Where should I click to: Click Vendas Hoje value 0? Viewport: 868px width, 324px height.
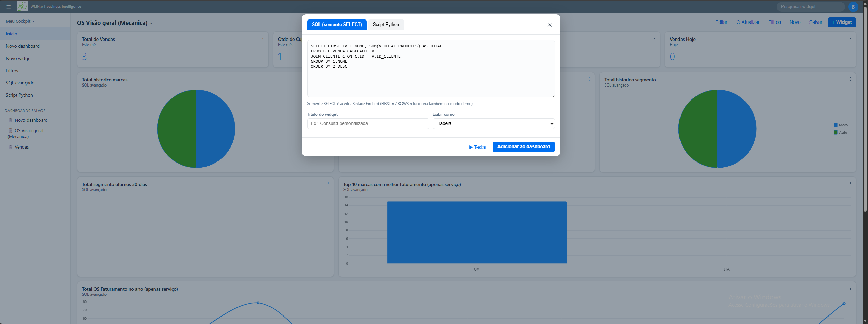pos(672,57)
